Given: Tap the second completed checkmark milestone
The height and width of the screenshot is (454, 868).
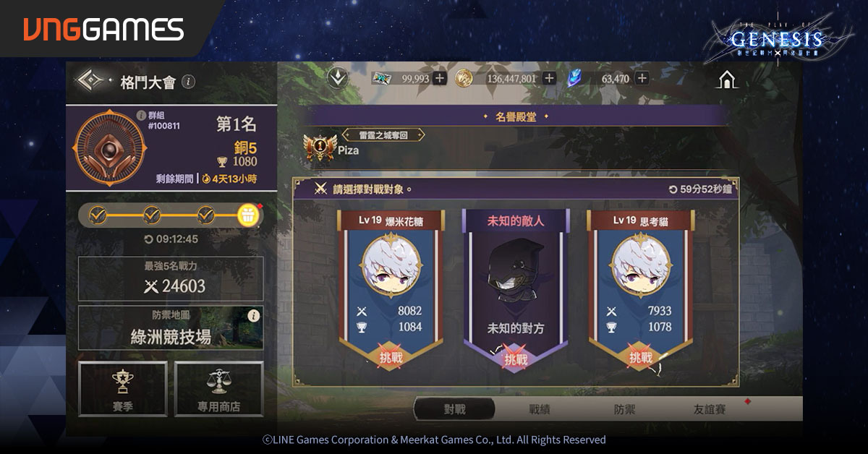Looking at the screenshot, I should 152,215.
